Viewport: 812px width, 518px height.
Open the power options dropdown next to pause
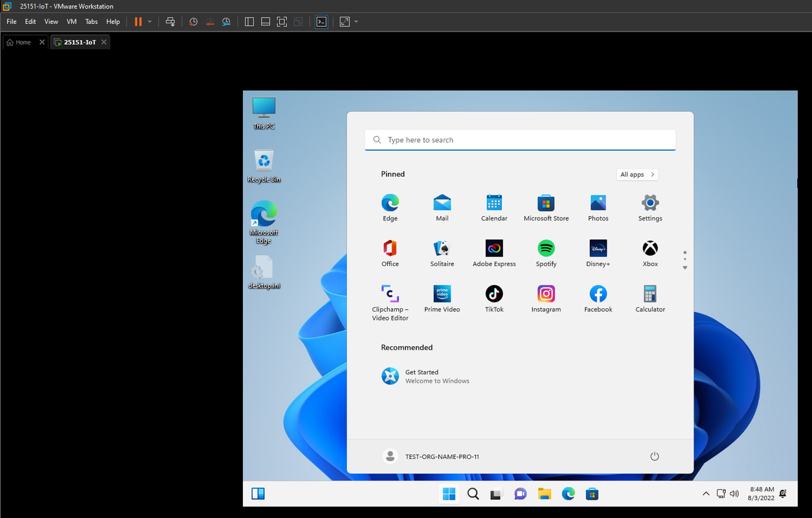click(150, 21)
